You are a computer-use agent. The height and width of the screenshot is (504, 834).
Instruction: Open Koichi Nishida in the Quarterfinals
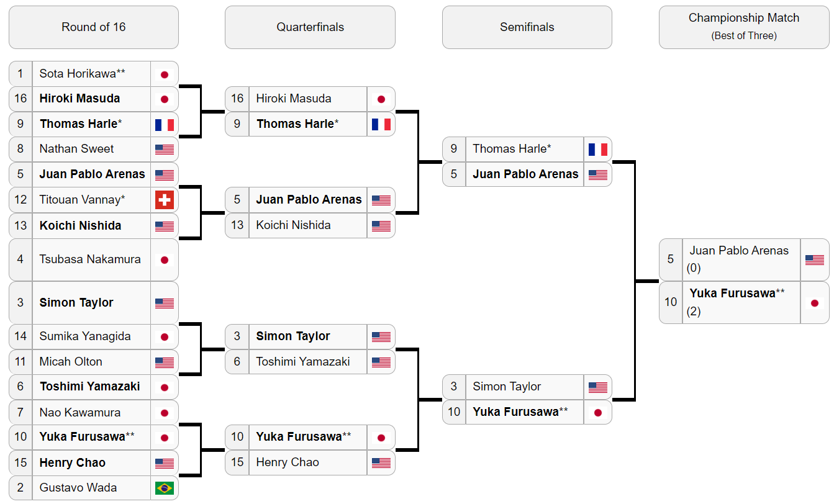pos(293,225)
